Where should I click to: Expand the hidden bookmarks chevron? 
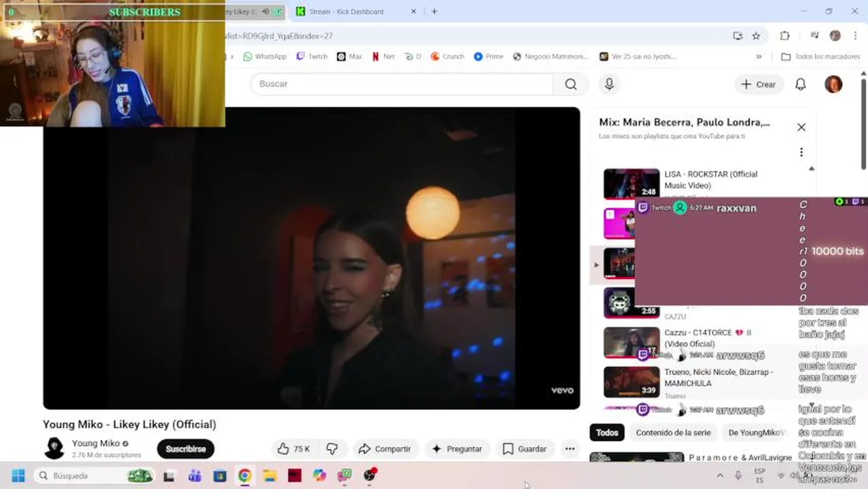[x=759, y=56]
